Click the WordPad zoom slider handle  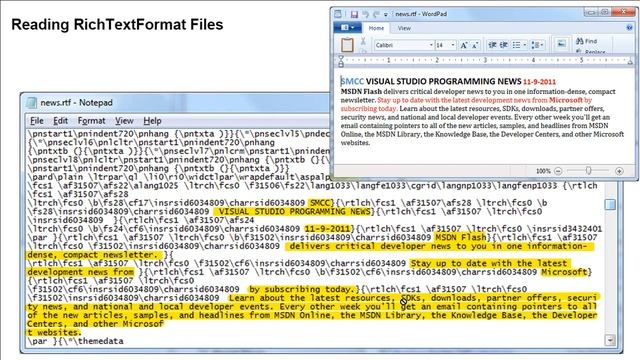(588, 171)
